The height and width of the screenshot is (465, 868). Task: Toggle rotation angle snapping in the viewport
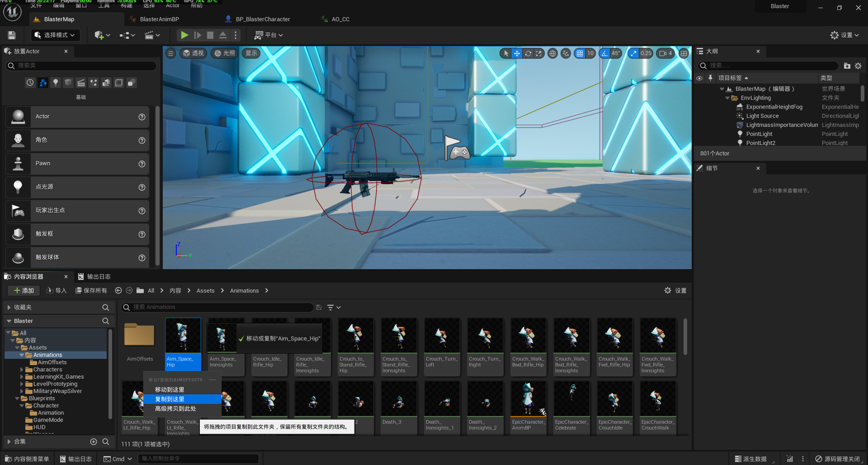tap(605, 53)
